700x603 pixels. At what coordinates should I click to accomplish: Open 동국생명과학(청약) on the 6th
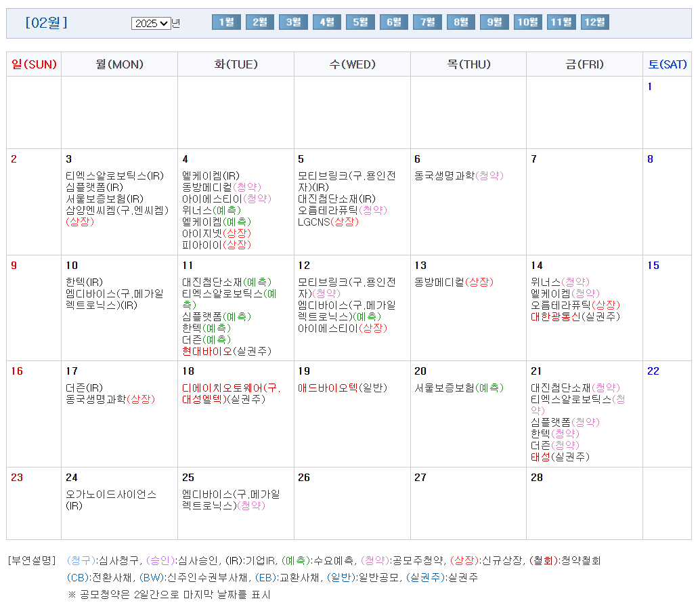click(x=459, y=175)
